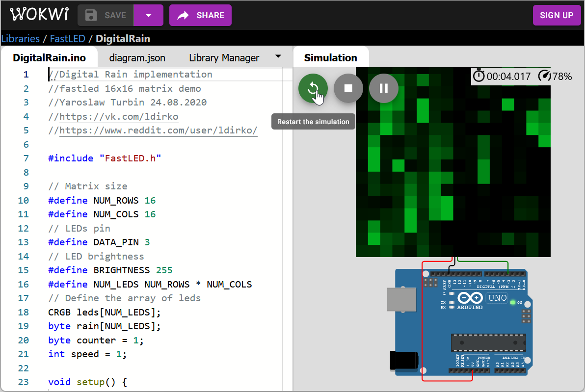Stop the running simulation
The height and width of the screenshot is (392, 585).
pos(348,88)
